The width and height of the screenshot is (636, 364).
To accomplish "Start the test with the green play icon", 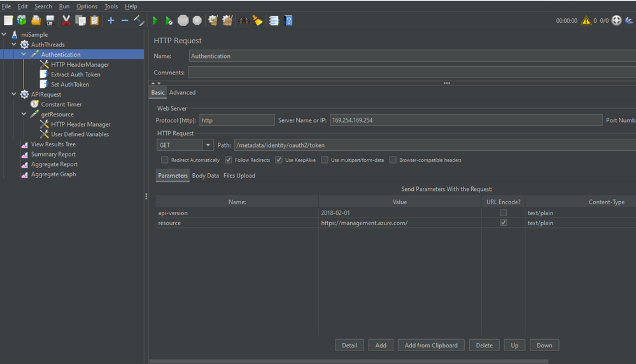I will tap(155, 20).
